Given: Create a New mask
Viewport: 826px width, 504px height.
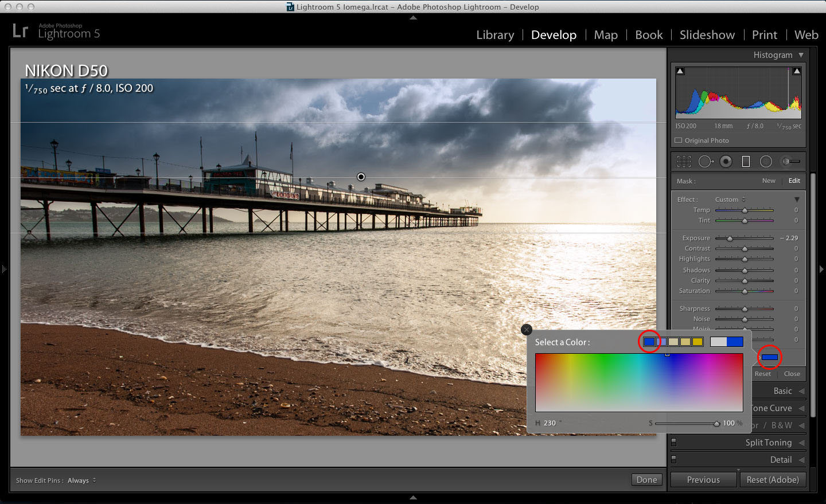Looking at the screenshot, I should pos(769,180).
